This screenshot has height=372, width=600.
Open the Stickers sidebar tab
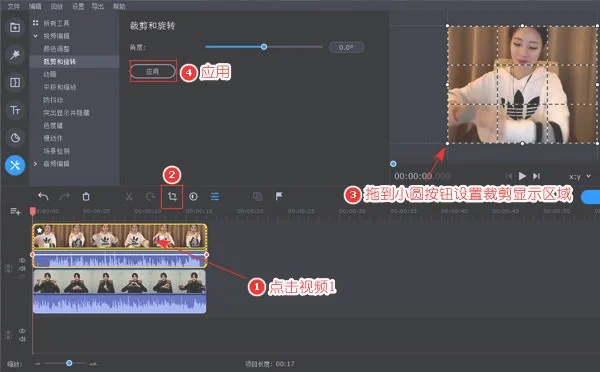(x=15, y=138)
